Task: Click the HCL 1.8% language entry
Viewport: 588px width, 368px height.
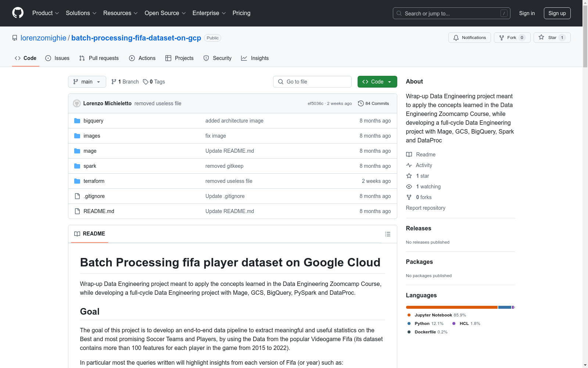Action: pos(466,323)
